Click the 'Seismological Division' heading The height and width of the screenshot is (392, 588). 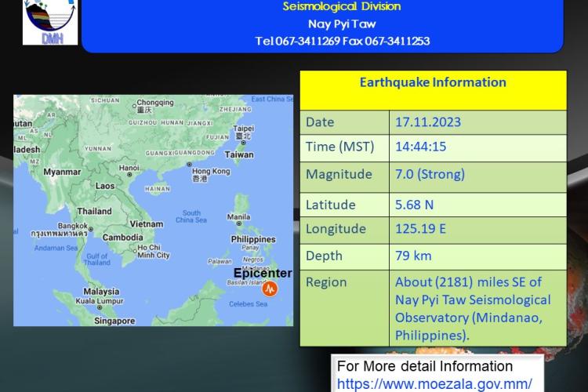click(x=342, y=6)
